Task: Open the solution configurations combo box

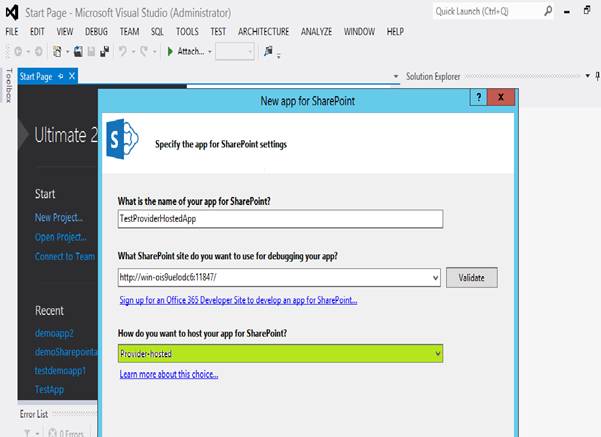Action: [235, 51]
